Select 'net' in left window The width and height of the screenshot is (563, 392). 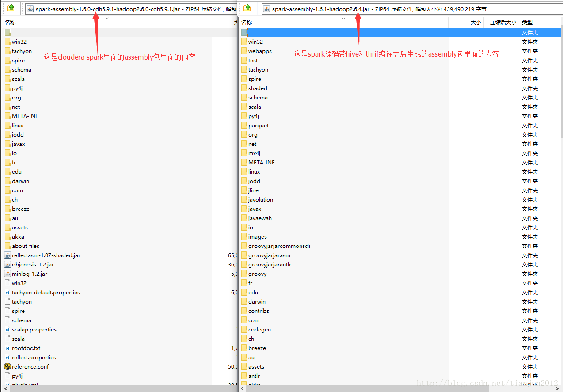pos(16,107)
